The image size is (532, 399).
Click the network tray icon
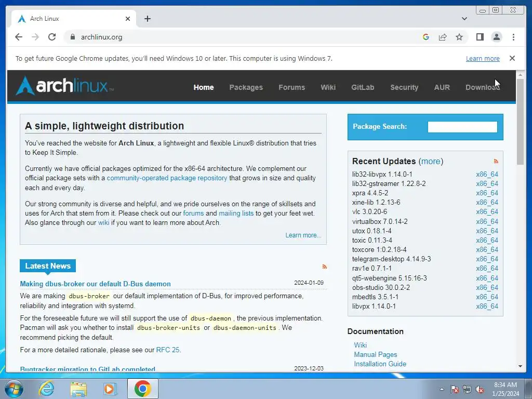click(467, 389)
